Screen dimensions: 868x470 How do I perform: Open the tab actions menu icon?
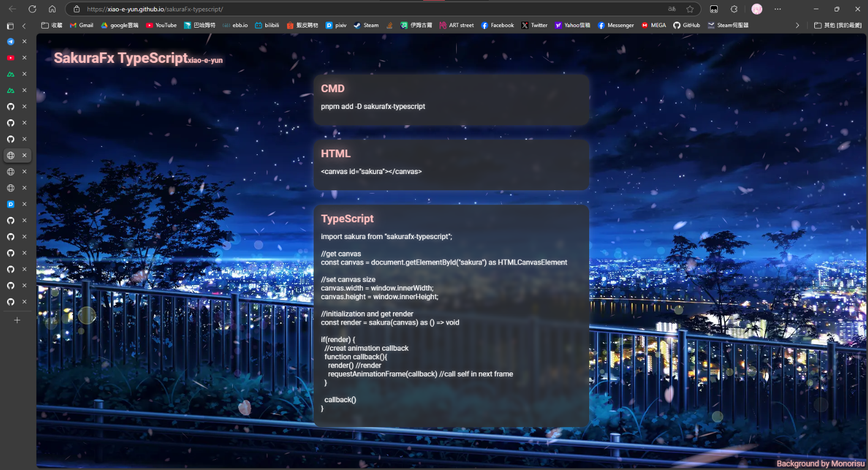(x=10, y=25)
